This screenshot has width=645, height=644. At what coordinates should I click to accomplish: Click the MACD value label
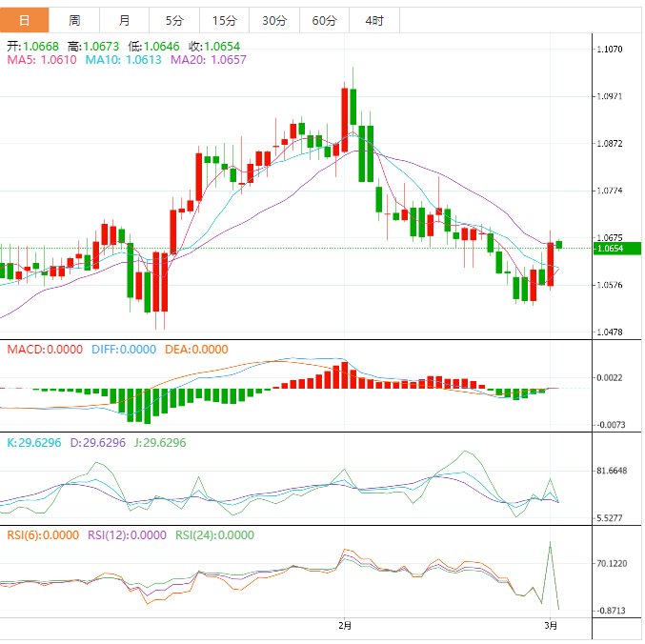pos(45,350)
